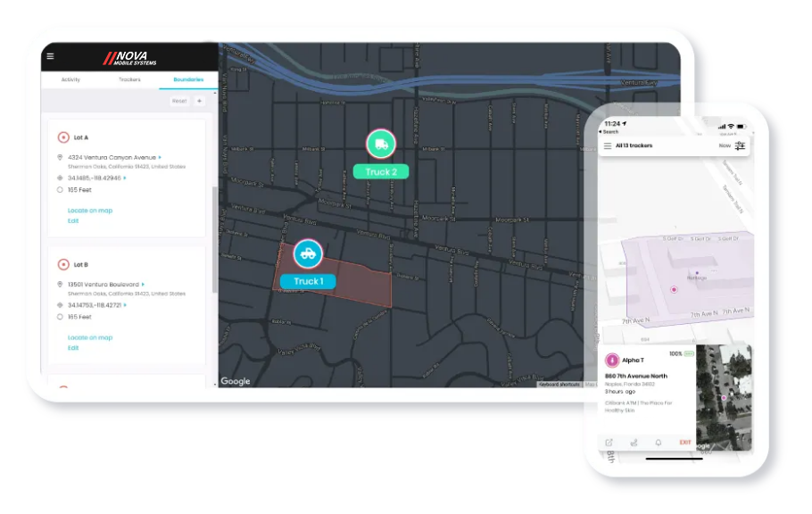Select the Lot B geofence radio button
812x514 pixels.
[63, 264]
